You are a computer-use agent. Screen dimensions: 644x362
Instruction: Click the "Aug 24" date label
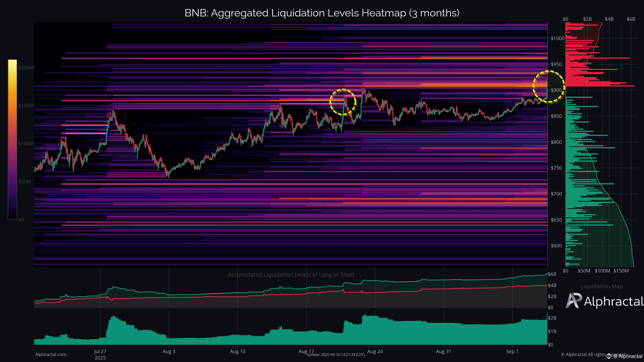(375, 351)
